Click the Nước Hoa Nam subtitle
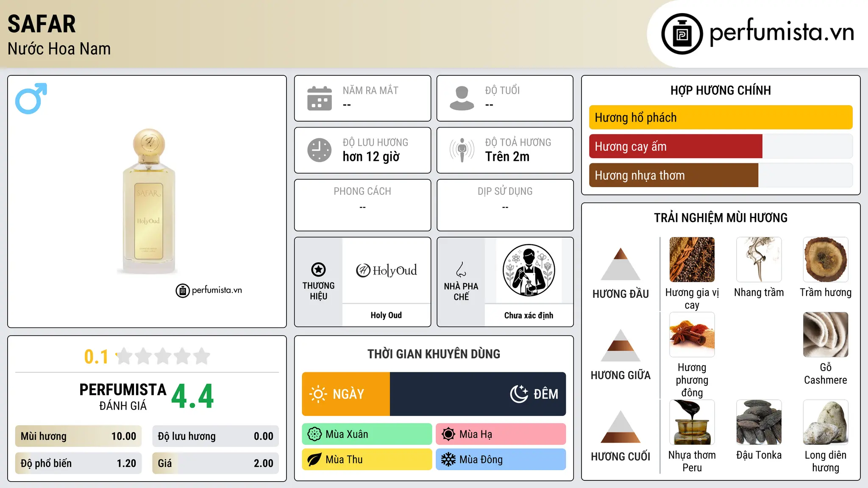Screen dimensions: 868x488 [x=59, y=49]
